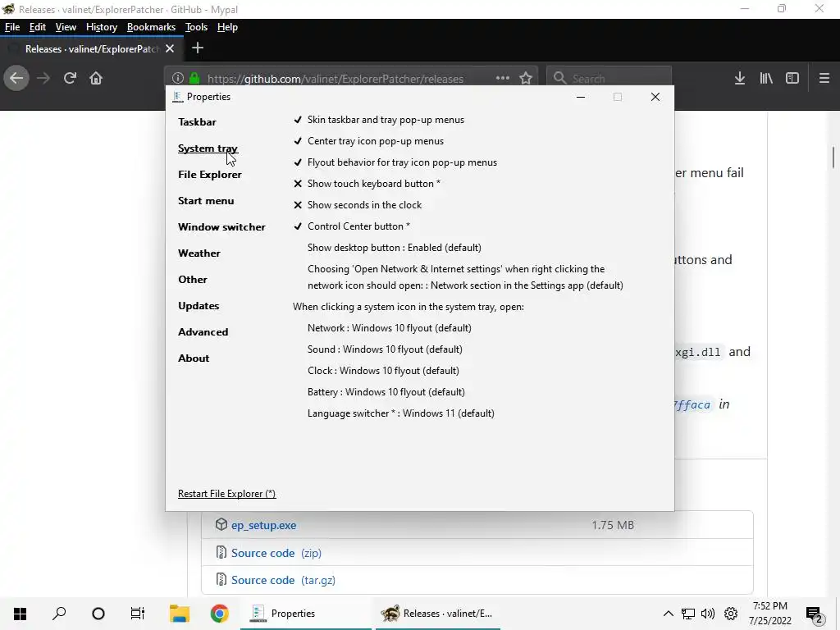The image size is (840, 630).
Task: Click the settings gear tray icon
Action: (x=731, y=614)
